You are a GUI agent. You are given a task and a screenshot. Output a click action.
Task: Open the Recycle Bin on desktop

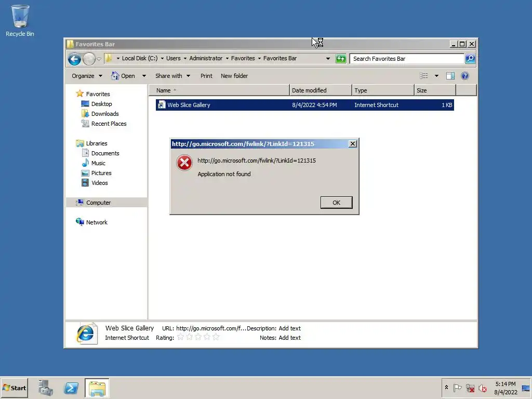point(20,20)
